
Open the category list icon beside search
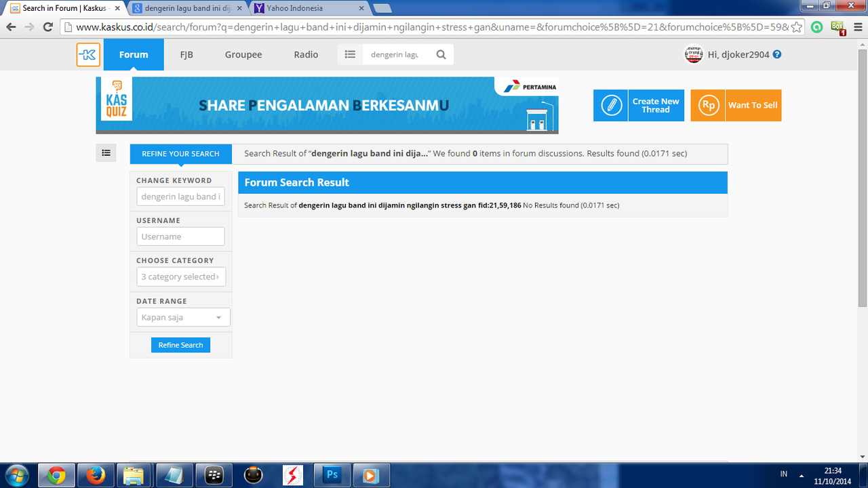point(350,55)
